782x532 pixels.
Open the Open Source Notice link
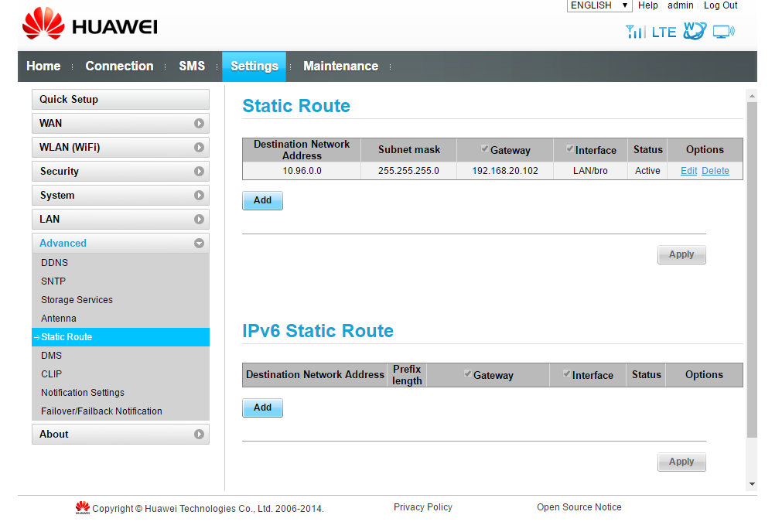[579, 507]
